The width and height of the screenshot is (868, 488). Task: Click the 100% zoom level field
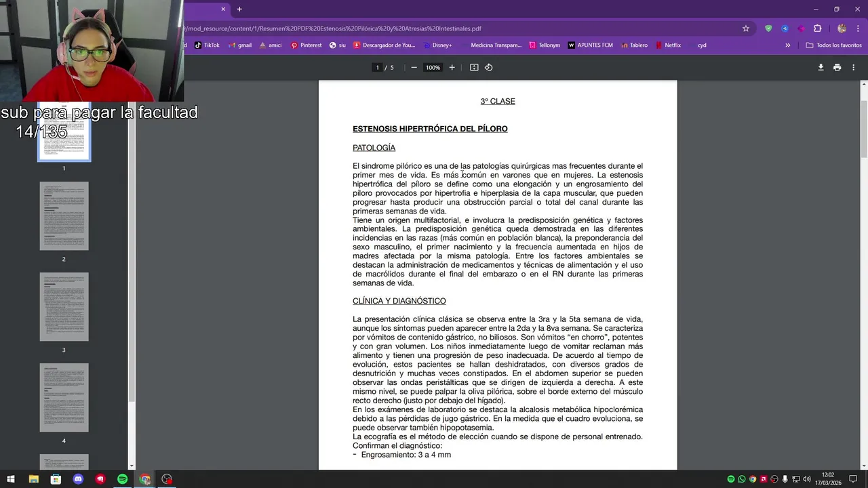433,67
